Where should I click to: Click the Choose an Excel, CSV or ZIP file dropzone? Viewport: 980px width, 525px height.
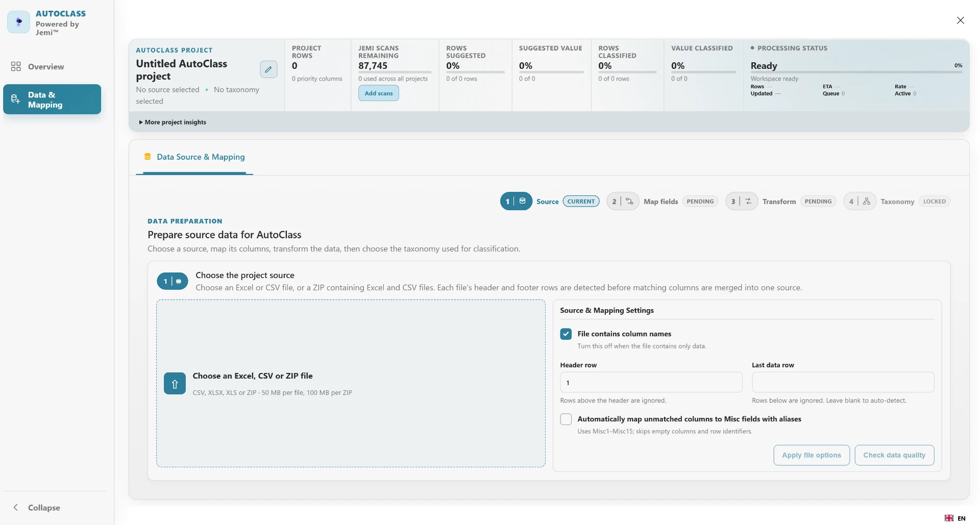click(351, 383)
